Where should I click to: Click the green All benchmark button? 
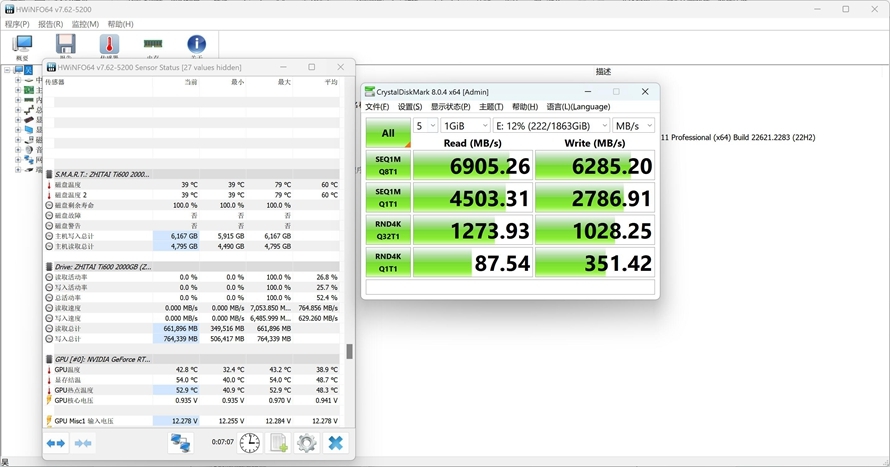pyautogui.click(x=387, y=133)
